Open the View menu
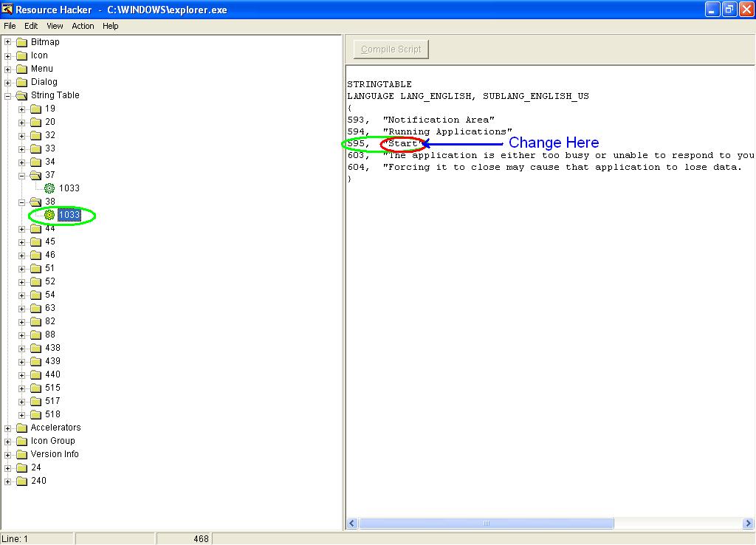This screenshot has height=545, width=756. (55, 26)
